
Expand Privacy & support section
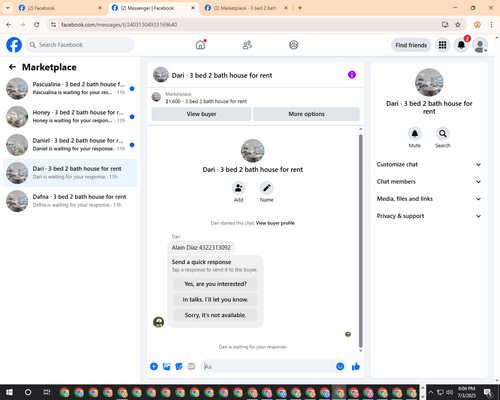[429, 216]
